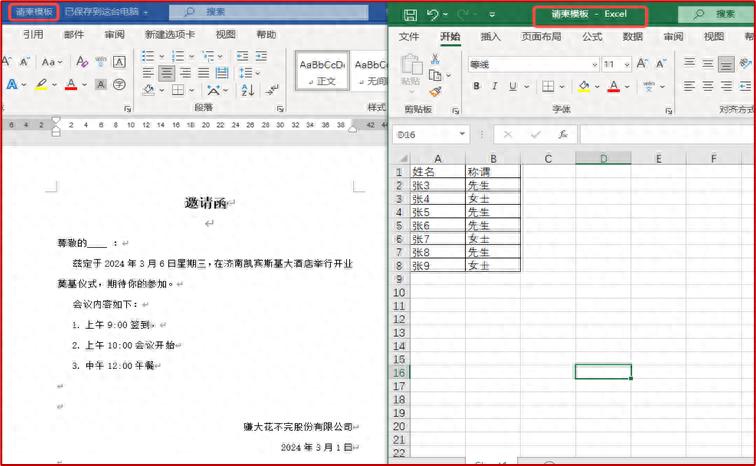
Task: Open Excel borders dropdown arrow
Action: click(x=562, y=87)
